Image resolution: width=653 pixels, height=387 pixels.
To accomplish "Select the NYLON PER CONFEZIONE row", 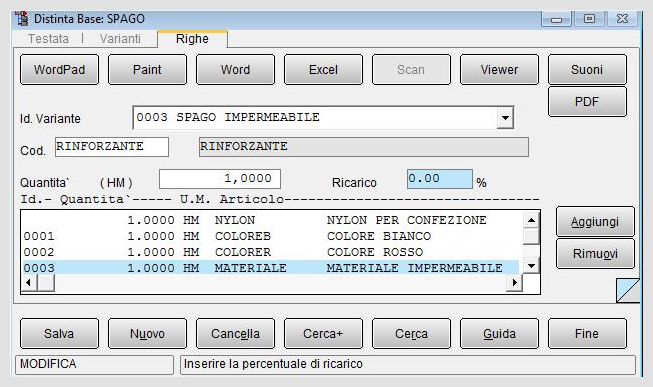I will pyautogui.click(x=271, y=220).
